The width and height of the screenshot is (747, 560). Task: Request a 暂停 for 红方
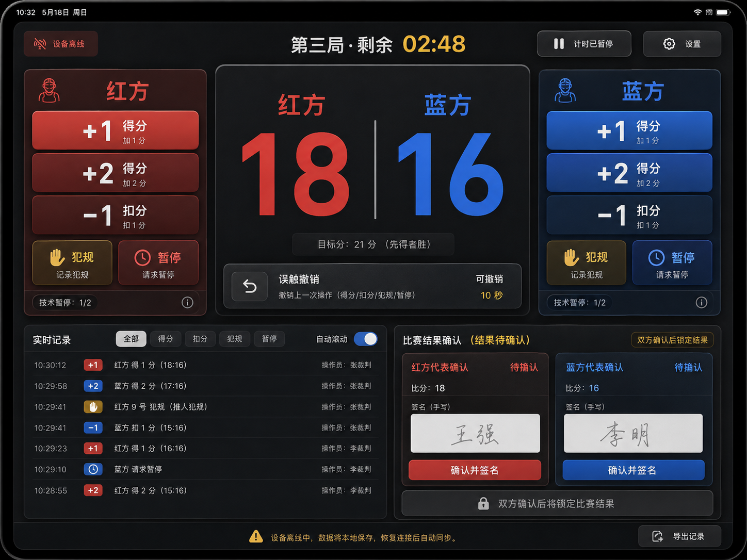click(x=158, y=262)
